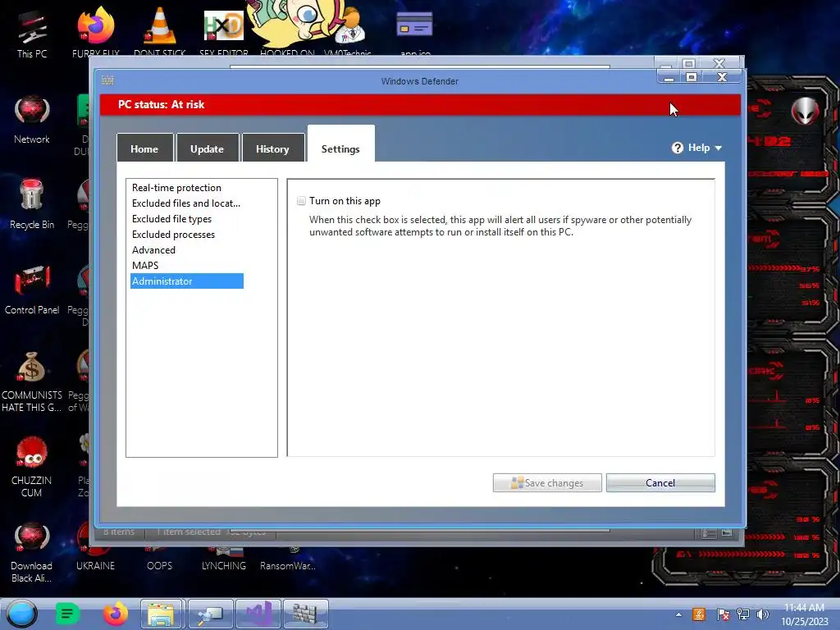This screenshot has width=840, height=630.
Task: Open the Recycle Bin icon
Action: 32,204
